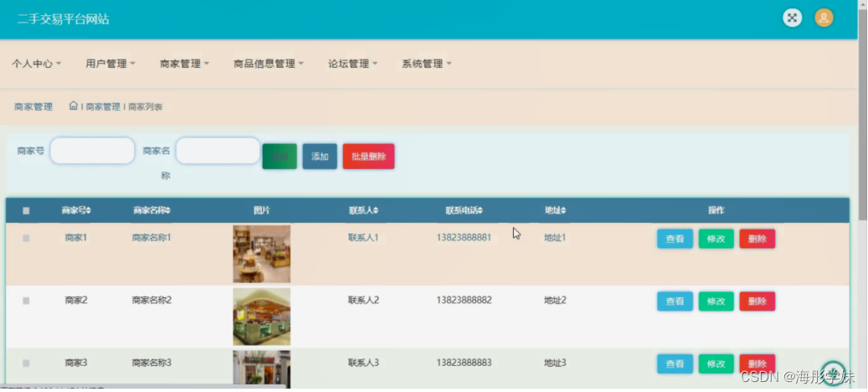Toggle fullscreen with the expand icon
This screenshot has height=392, width=868.
pos(792,18)
